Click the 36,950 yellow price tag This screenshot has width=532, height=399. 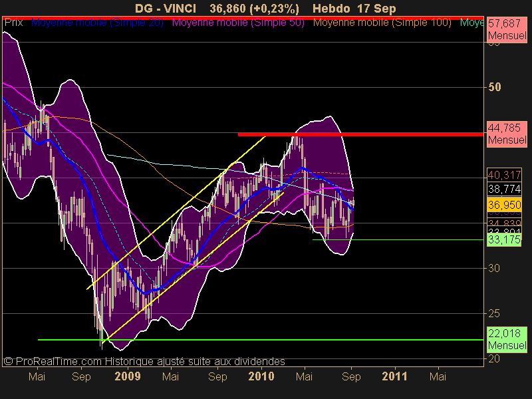[504, 205]
